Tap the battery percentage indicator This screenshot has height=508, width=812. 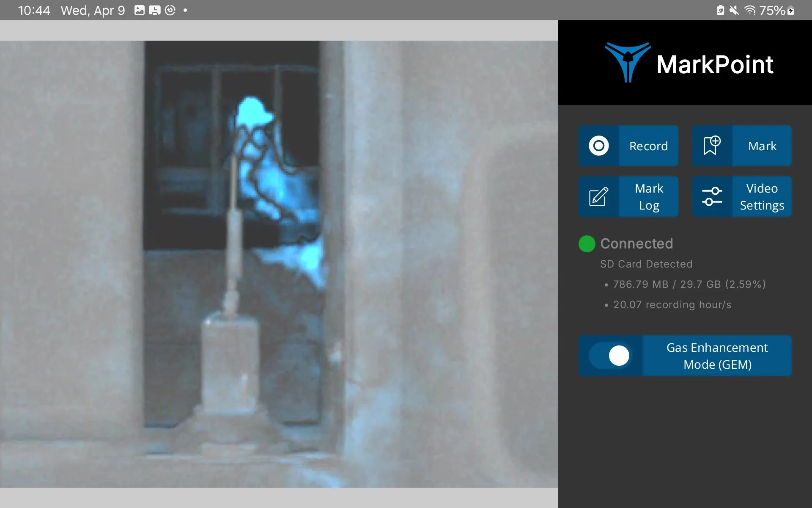pyautogui.click(x=772, y=10)
